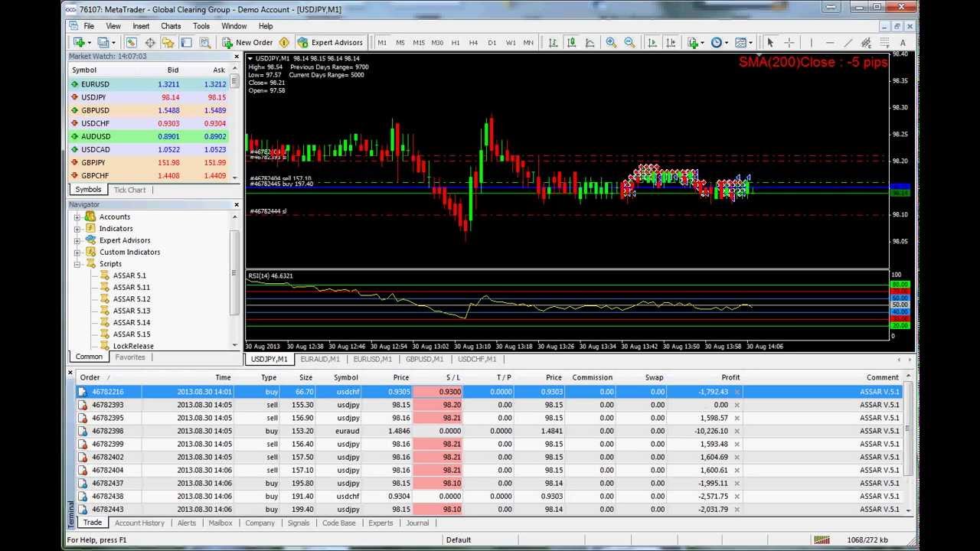The image size is (980, 551).
Task: Toggle the Navigator star-folder icon
Action: 168,43
